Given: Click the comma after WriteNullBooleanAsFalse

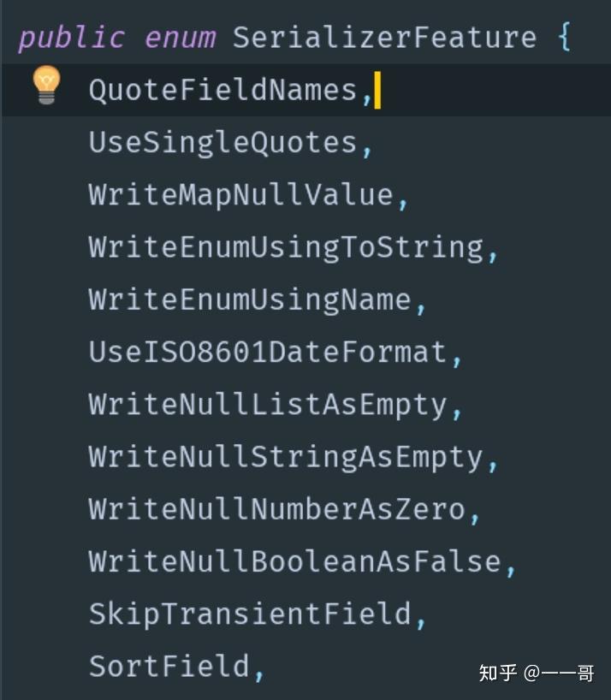Looking at the screenshot, I should pos(511,567).
